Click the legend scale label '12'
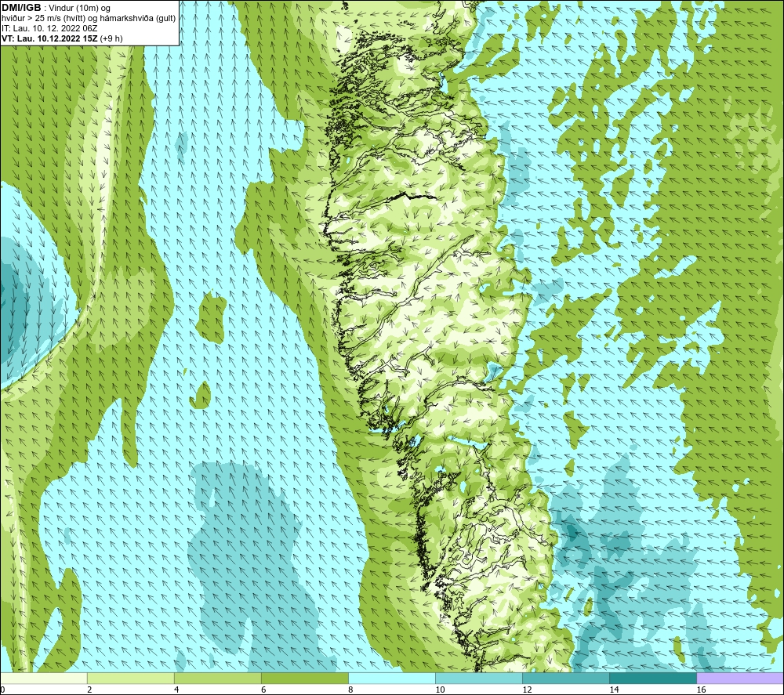This screenshot has height=695, width=784. tap(527, 690)
